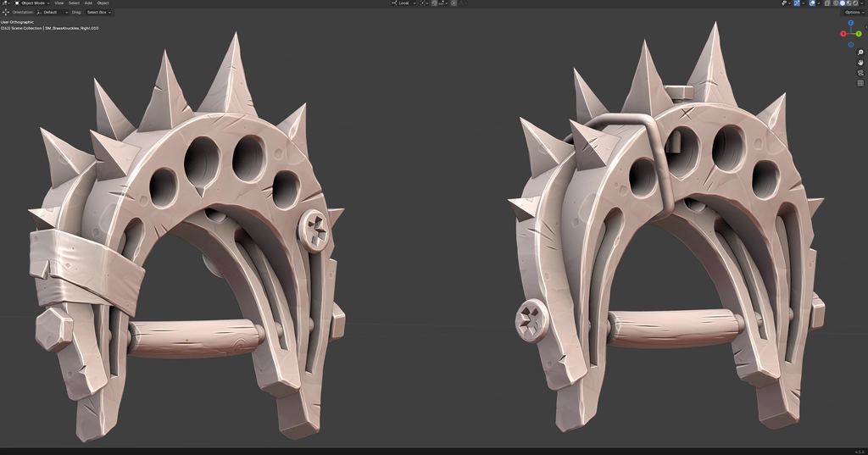
Task: Open the Add menu
Action: (x=88, y=3)
